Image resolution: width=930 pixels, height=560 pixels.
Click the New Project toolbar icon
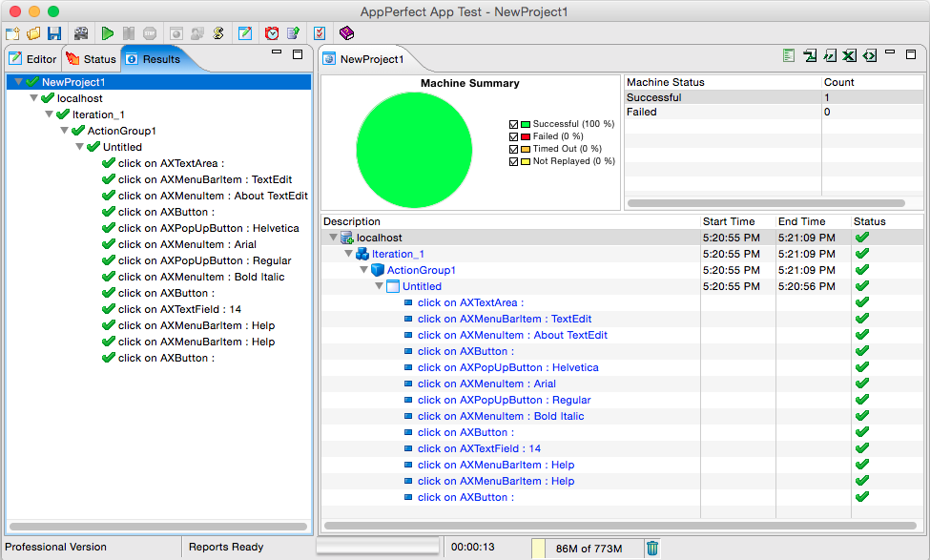[12, 33]
